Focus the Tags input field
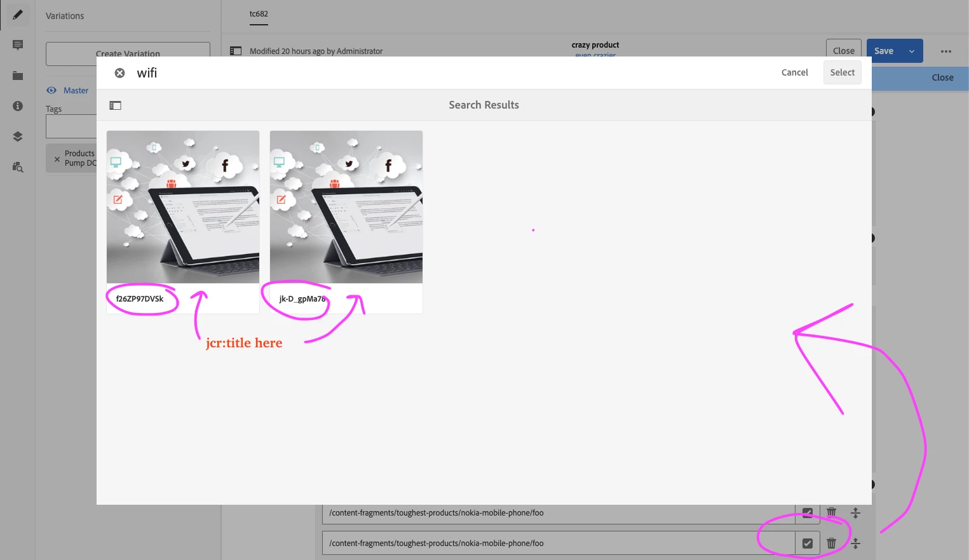 click(71, 126)
